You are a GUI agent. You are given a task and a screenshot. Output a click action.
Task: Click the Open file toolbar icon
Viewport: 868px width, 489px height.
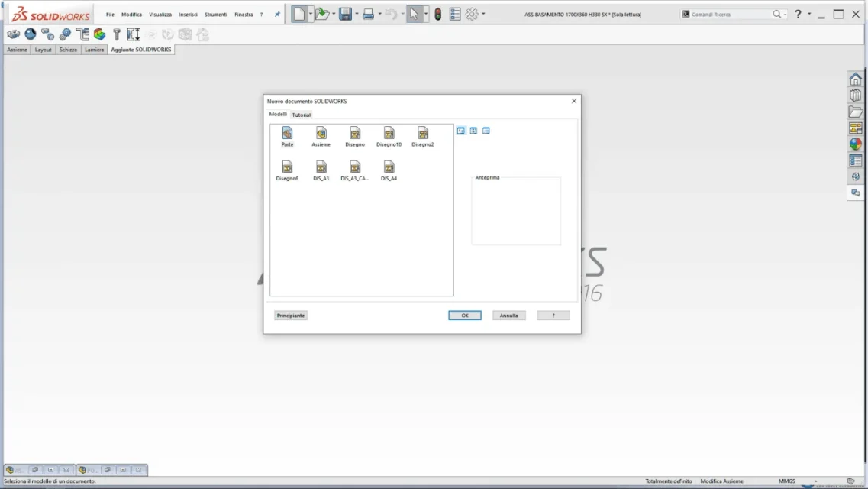click(321, 15)
